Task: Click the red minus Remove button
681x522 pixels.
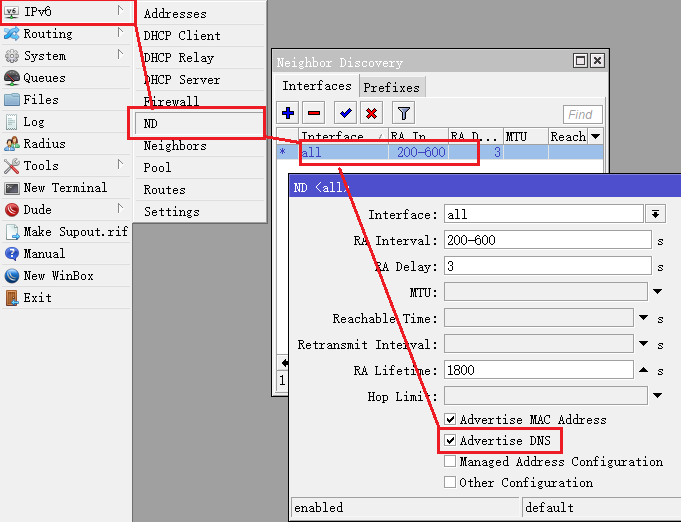Action: (x=313, y=114)
